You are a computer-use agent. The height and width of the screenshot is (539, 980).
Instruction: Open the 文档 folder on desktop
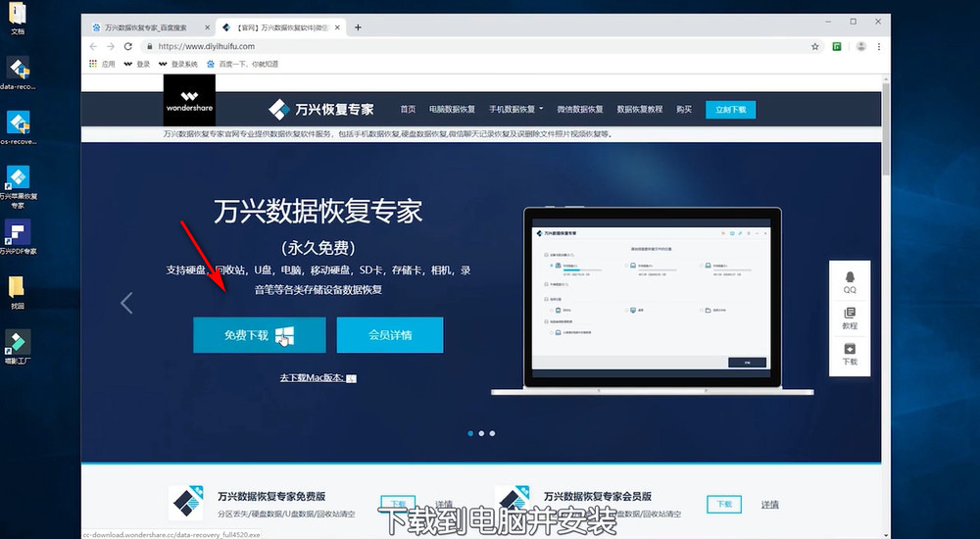point(18,17)
